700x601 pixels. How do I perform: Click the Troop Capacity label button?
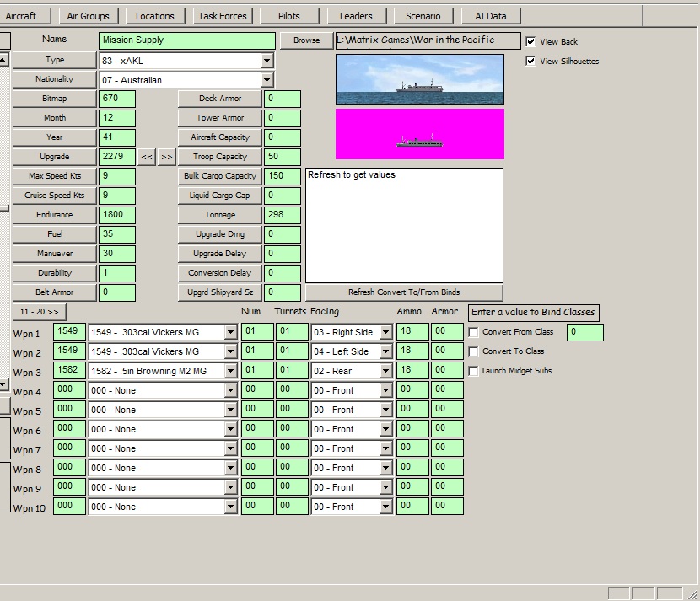click(x=219, y=157)
